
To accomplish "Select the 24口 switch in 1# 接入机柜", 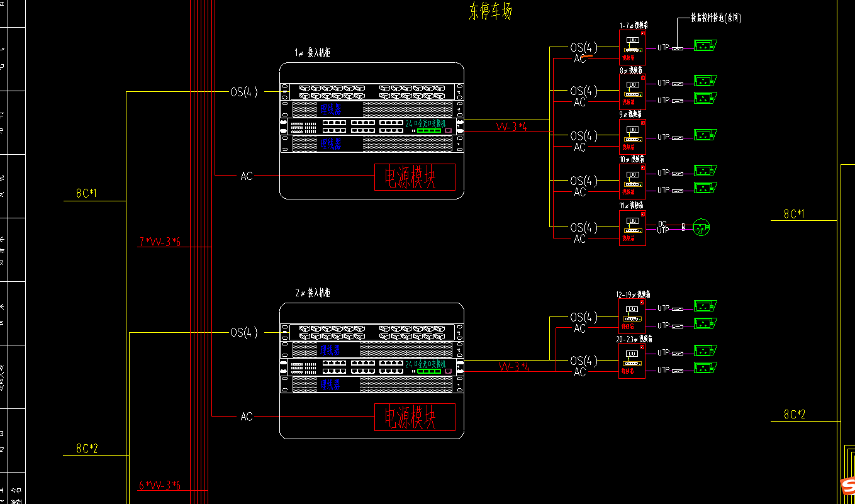I will [371, 126].
